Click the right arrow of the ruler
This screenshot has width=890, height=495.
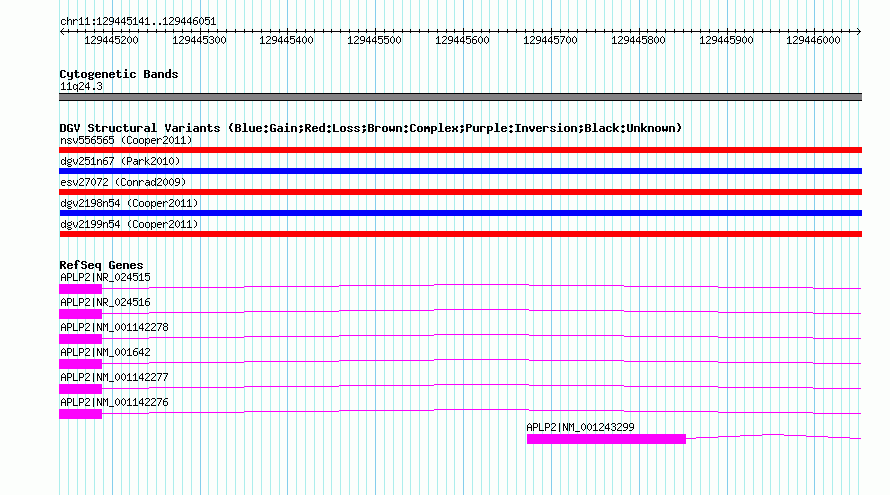[859, 32]
